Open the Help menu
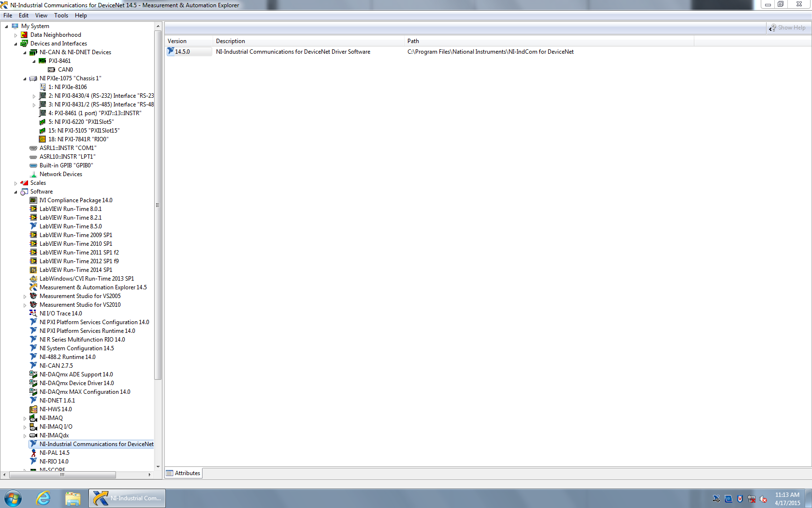 click(x=81, y=15)
